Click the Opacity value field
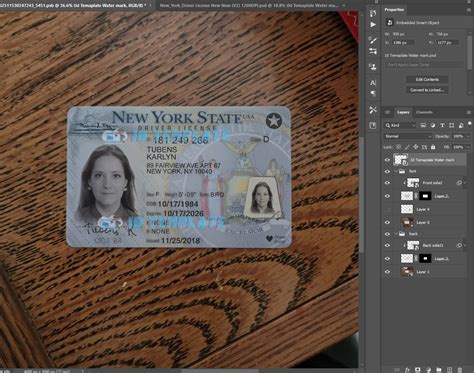 pos(458,136)
